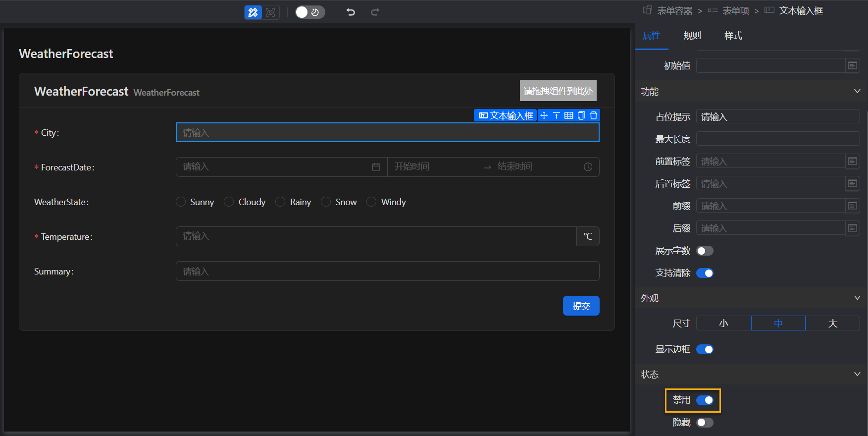The image size is (868, 436).
Task: Select the Windy radio option
Action: pyautogui.click(x=371, y=202)
